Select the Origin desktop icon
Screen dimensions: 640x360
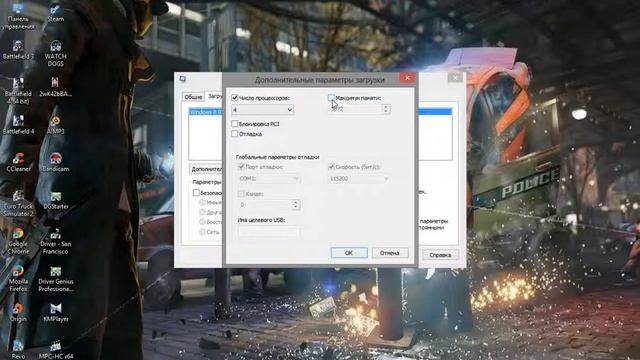[x=18, y=313]
